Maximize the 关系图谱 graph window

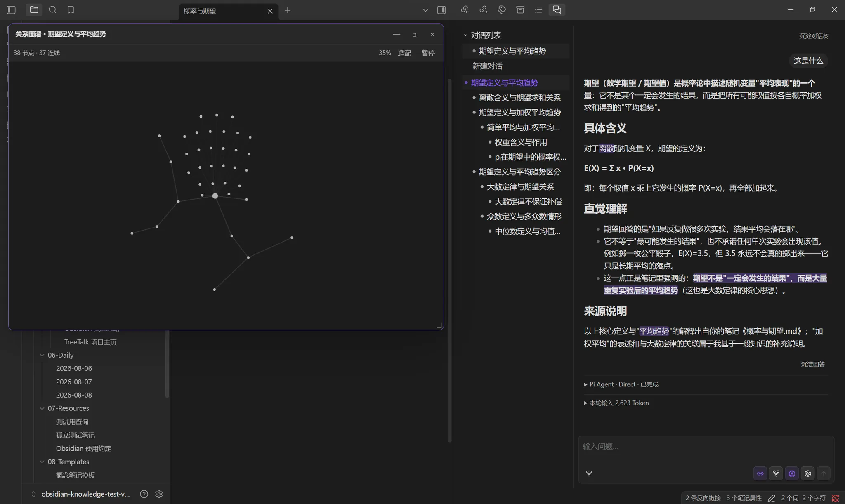click(x=414, y=35)
